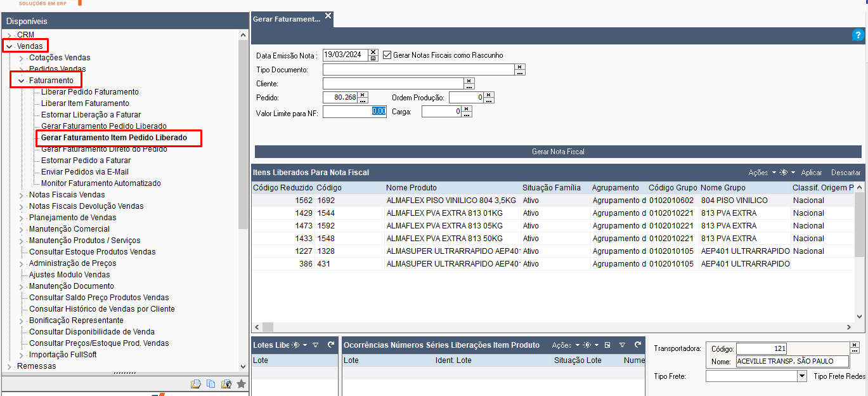This screenshot has width=868, height=396.
Task: Refresh the Ocorrências Números Séries grid
Action: tap(637, 345)
